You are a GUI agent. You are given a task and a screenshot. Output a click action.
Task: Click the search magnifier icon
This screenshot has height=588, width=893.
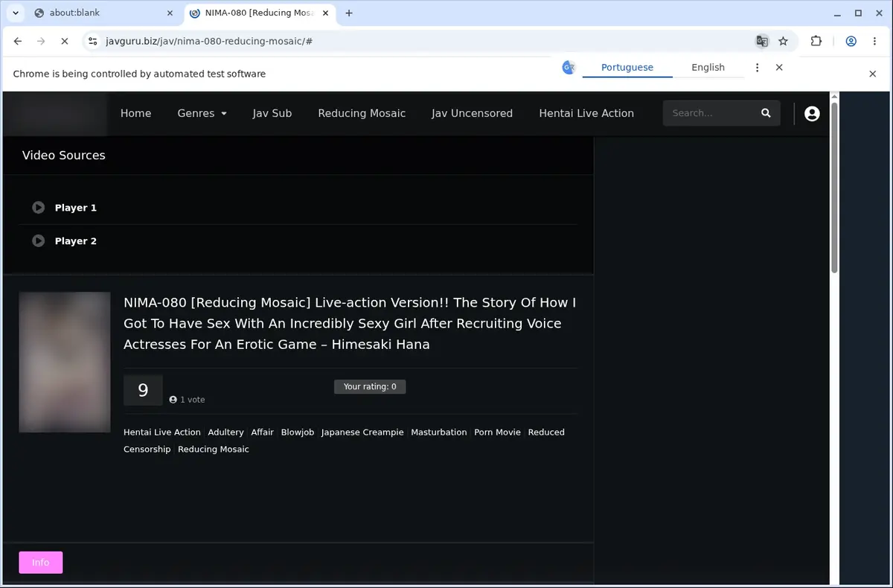766,113
